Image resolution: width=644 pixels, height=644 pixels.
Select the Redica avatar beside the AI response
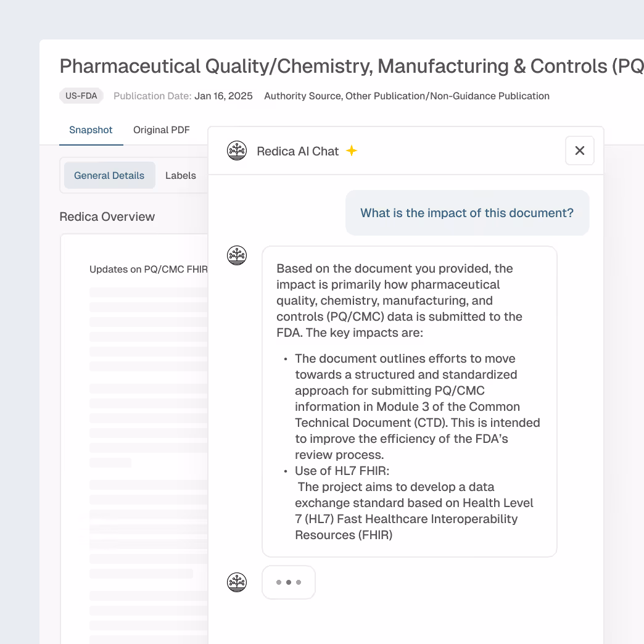click(x=236, y=255)
